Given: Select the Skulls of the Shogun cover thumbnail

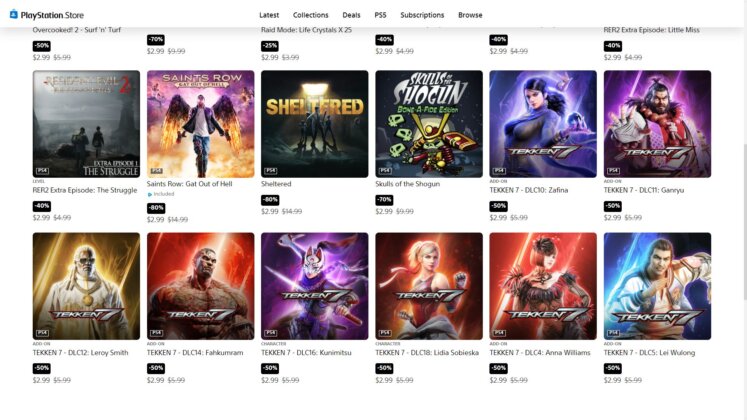Looking at the screenshot, I should tap(429, 124).
